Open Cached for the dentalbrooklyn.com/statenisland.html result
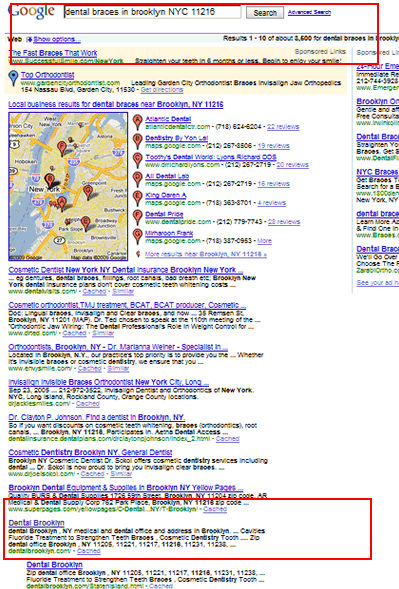Screen dimensions: 399x589 coord(161,586)
